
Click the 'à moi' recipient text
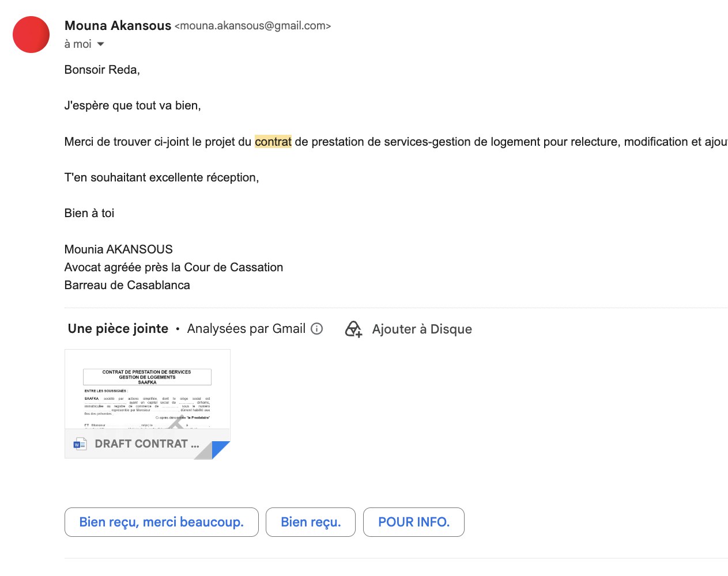[78, 44]
